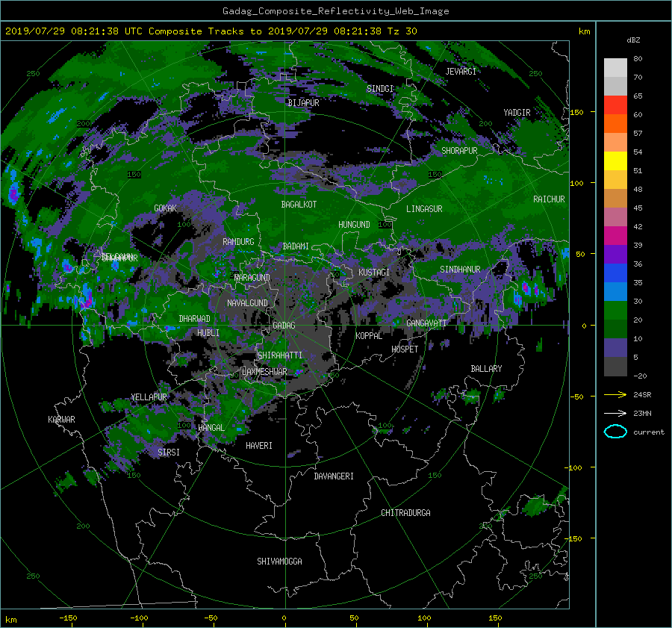Select the DAVANGERI label

click(x=334, y=476)
